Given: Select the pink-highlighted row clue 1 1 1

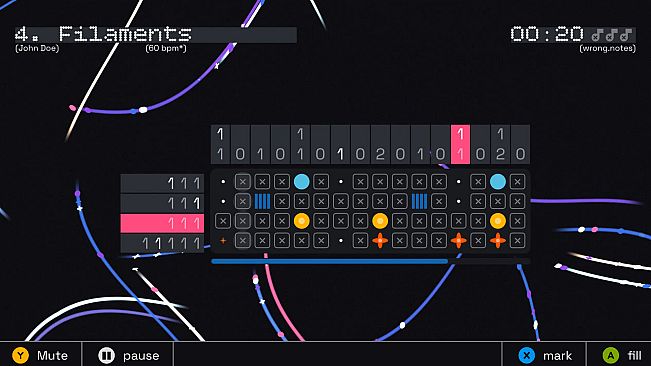Looking at the screenshot, I should (162, 223).
